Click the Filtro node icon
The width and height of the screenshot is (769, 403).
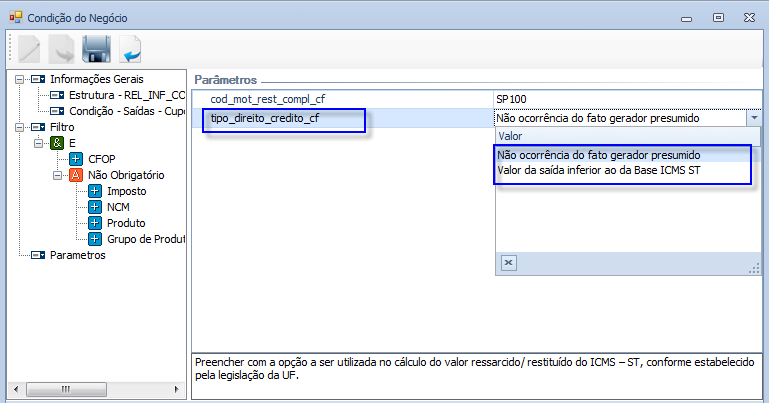coord(38,127)
